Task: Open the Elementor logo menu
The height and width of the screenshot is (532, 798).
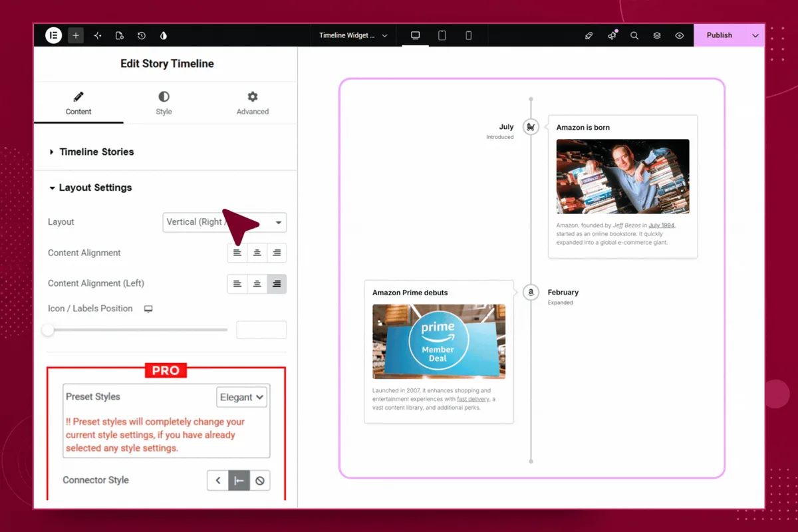Action: [x=53, y=35]
